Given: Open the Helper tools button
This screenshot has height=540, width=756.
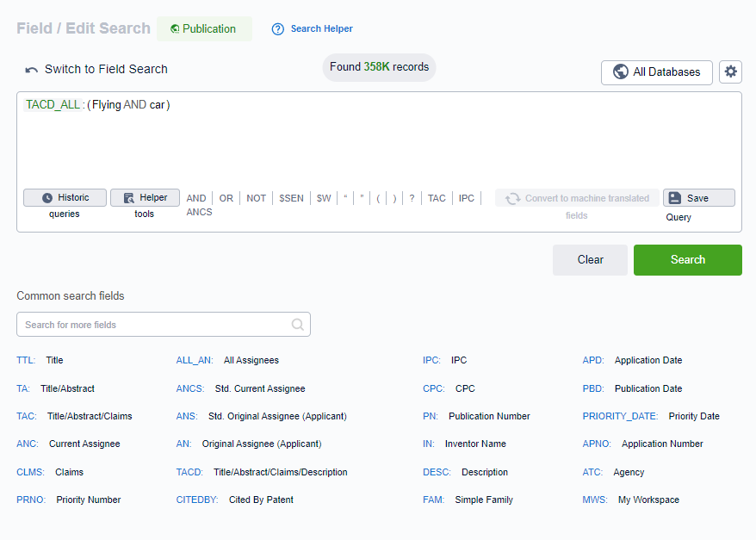Looking at the screenshot, I should point(145,198).
